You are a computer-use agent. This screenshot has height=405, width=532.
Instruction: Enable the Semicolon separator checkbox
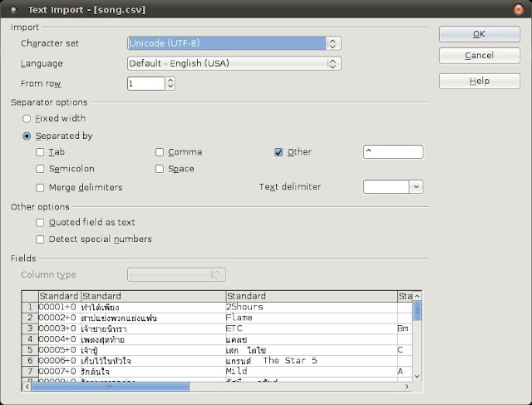[x=40, y=169]
